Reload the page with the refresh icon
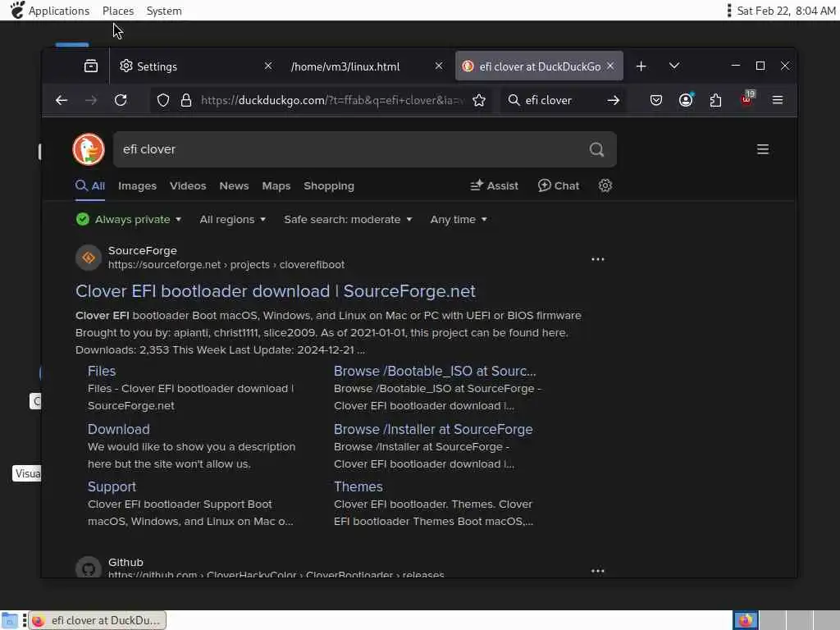Viewport: 840px width, 630px height. (x=121, y=100)
